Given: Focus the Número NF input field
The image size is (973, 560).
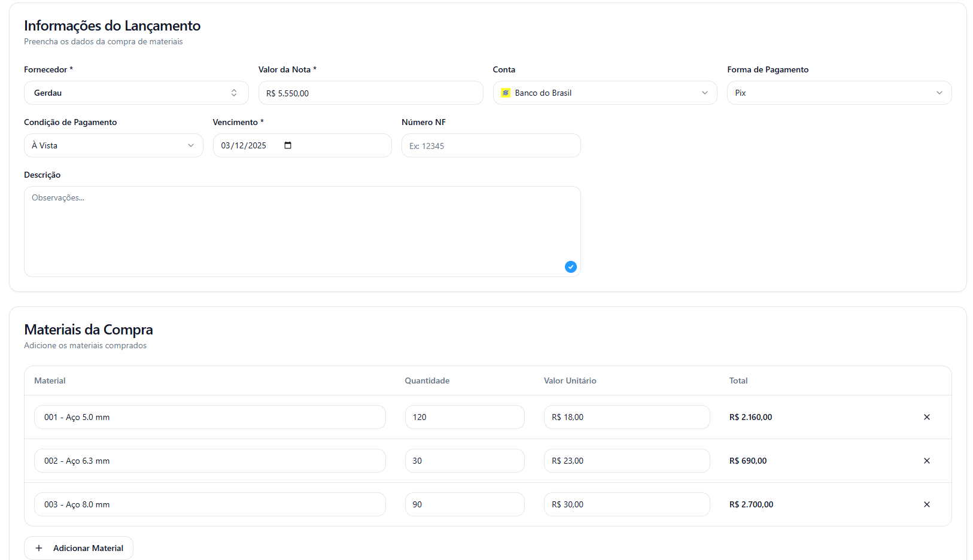Looking at the screenshot, I should [491, 145].
